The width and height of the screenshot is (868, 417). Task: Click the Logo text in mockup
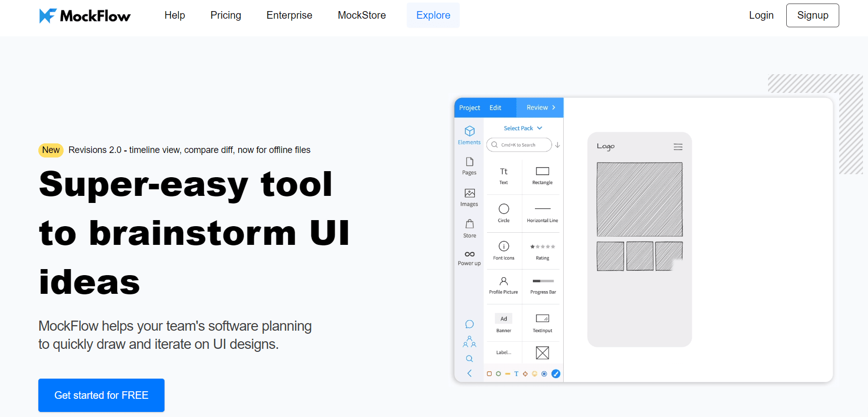606,146
